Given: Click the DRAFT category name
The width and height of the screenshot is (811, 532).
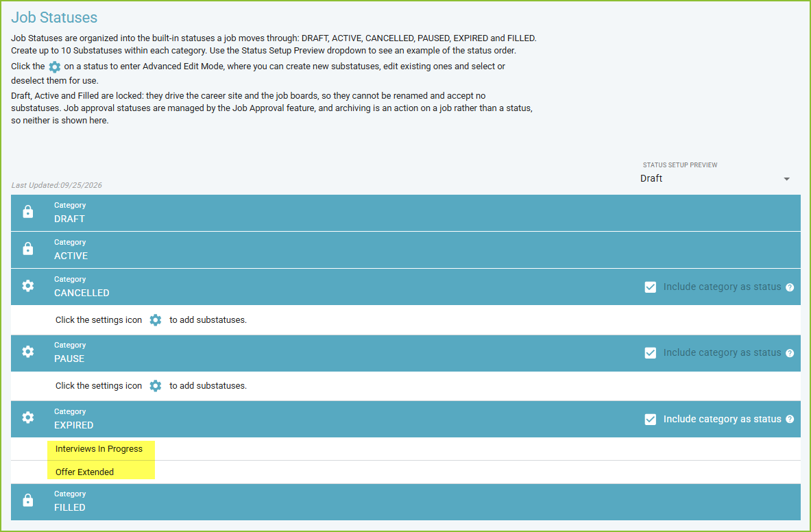Looking at the screenshot, I should (x=69, y=219).
